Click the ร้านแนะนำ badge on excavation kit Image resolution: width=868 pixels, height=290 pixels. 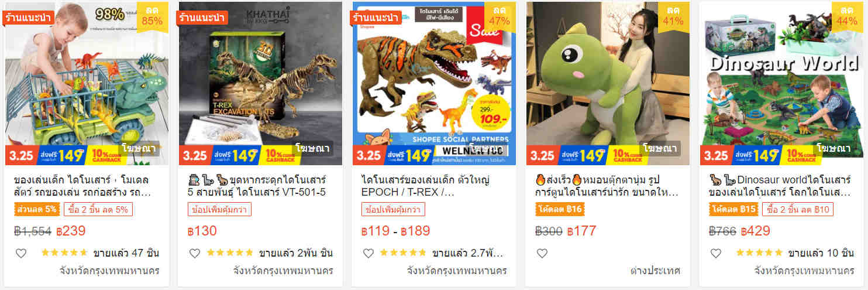(x=202, y=18)
